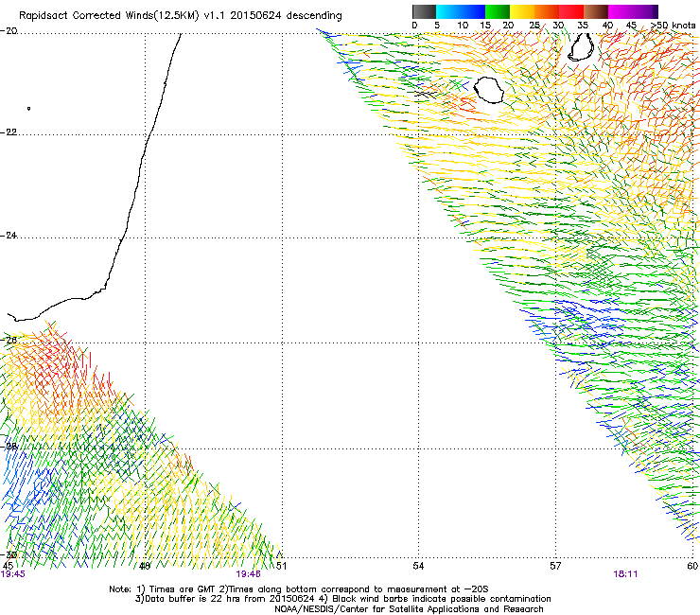Viewport: 700px width, 615px height.
Task: Click the black contaminated wind barbs near Reunion
Action: click(x=425, y=95)
